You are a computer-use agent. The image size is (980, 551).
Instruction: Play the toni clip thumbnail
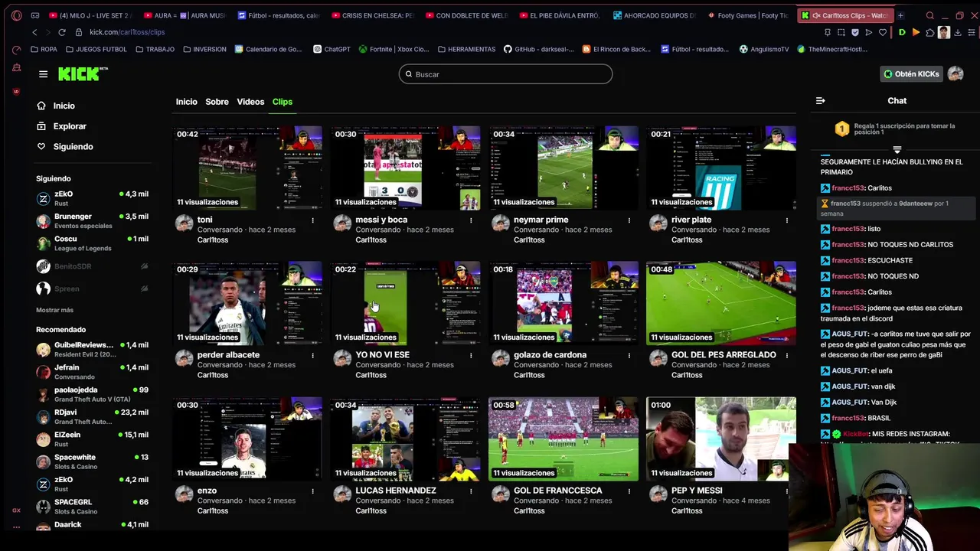click(x=248, y=168)
